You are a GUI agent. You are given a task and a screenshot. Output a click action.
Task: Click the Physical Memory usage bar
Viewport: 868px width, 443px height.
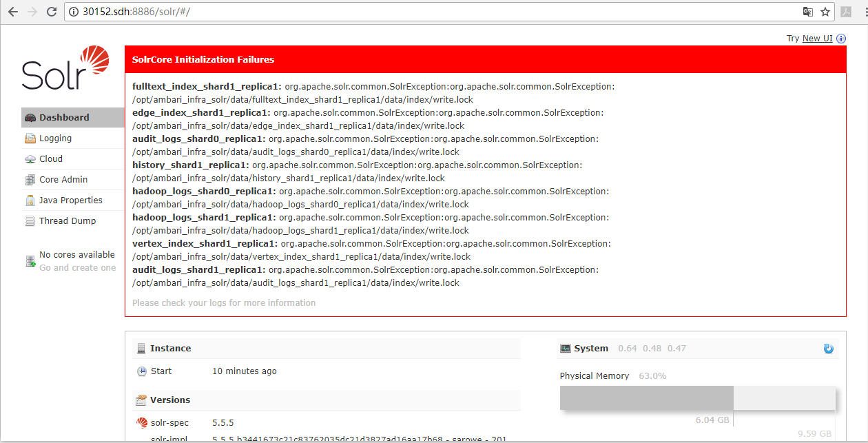click(698, 398)
